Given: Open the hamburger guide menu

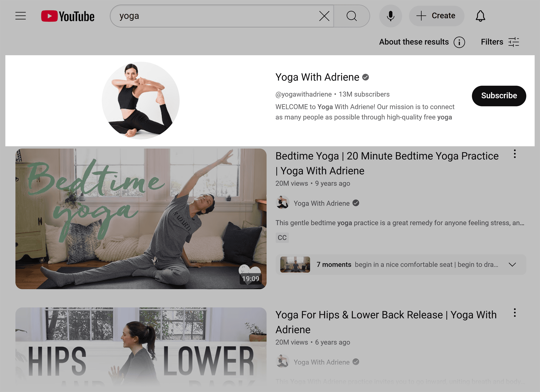Looking at the screenshot, I should pos(21,16).
